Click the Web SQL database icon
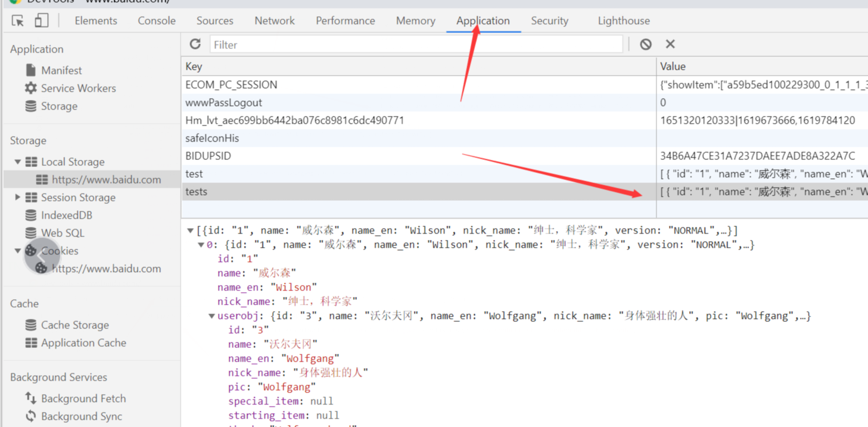 (x=30, y=233)
